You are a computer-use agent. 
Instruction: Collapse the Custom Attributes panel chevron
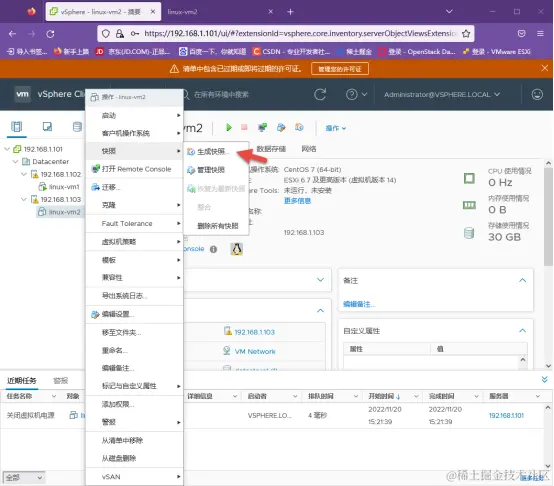[523, 331]
